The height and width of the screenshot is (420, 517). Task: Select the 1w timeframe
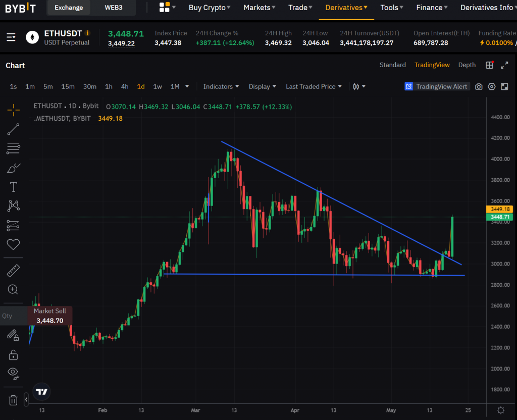coord(158,87)
